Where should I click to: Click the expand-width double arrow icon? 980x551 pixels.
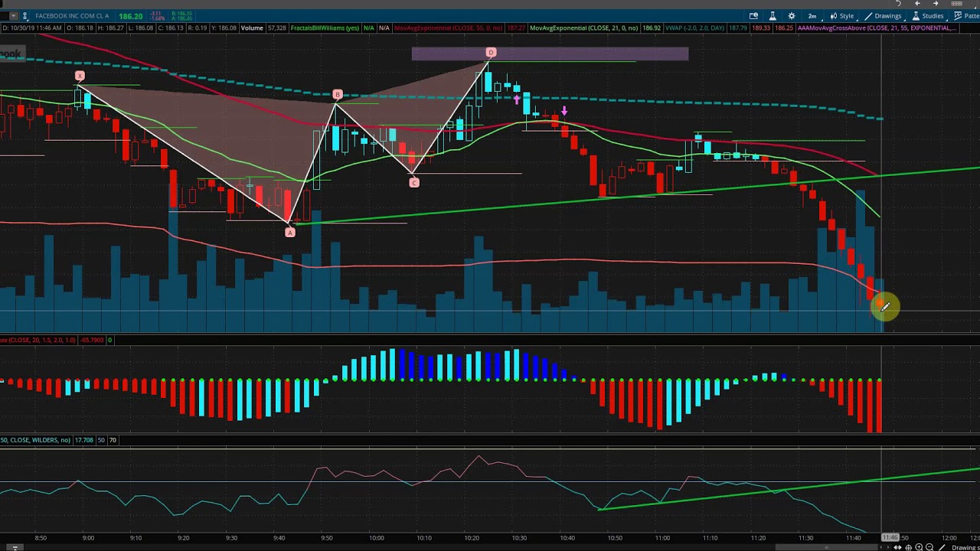(x=897, y=547)
